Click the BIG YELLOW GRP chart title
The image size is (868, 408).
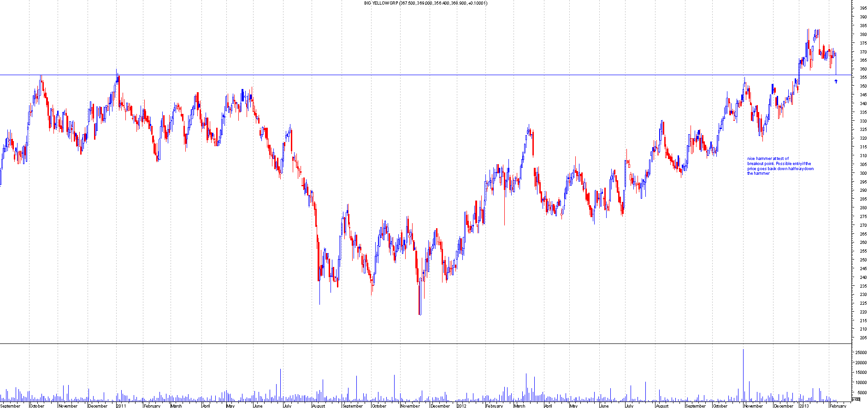[425, 3]
